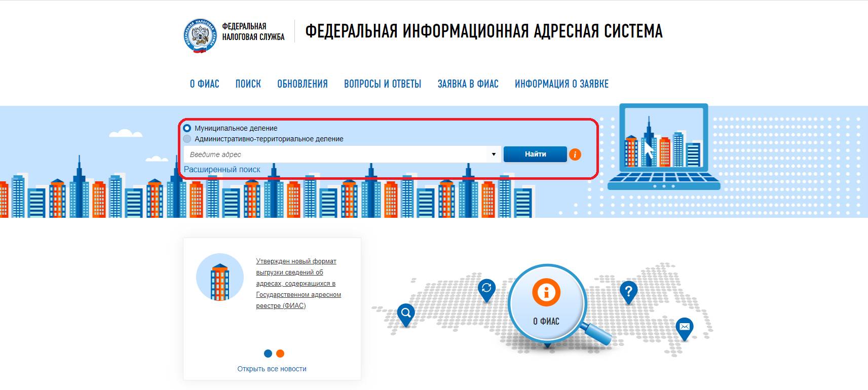This screenshot has width=868, height=390.
Task: Select the orange news carousel dot
Action: click(280, 354)
